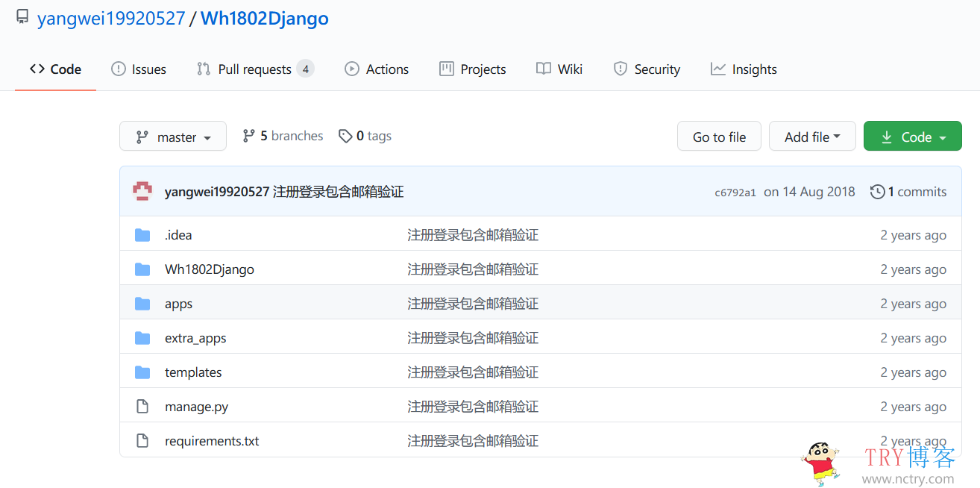Click the commit message in the extra_apps row
980x488 pixels.
tap(473, 338)
